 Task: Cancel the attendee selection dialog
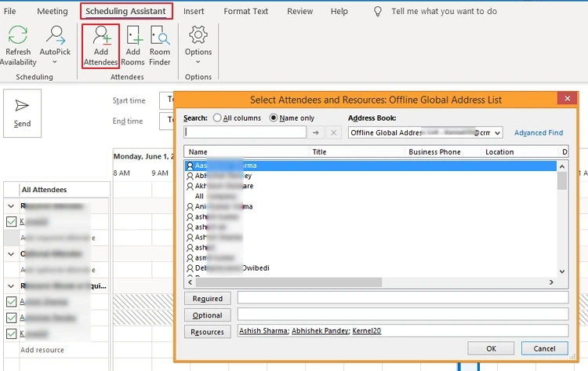click(x=545, y=348)
